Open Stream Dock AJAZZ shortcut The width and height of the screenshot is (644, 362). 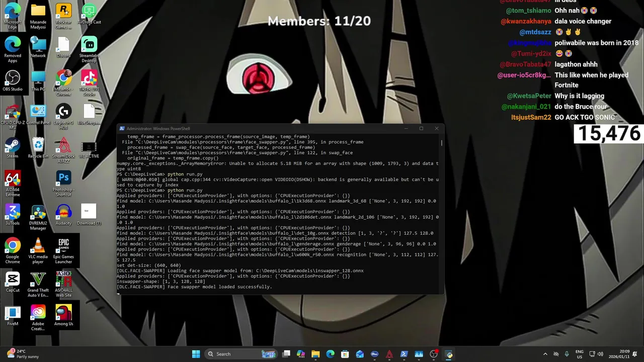pyautogui.click(x=63, y=150)
